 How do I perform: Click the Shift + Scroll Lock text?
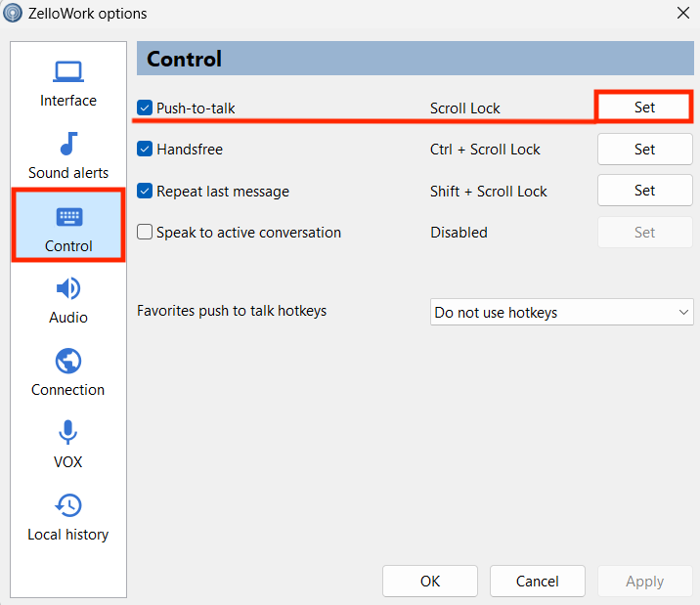[489, 192]
